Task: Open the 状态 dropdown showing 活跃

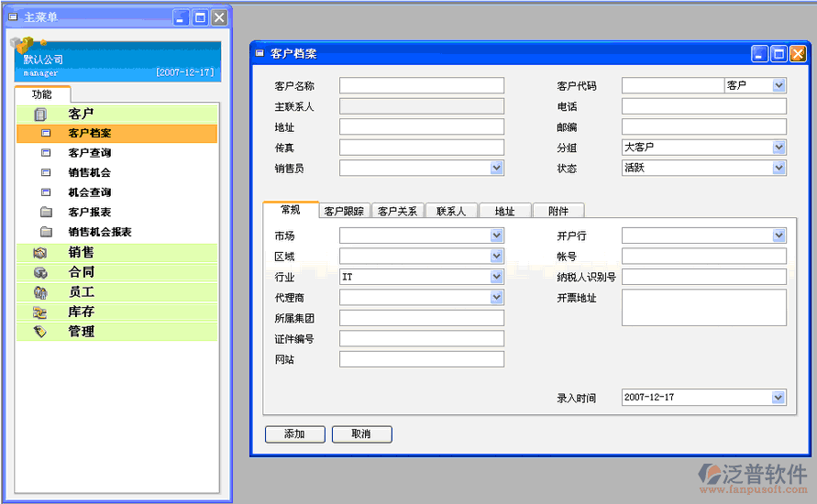Action: [778, 168]
